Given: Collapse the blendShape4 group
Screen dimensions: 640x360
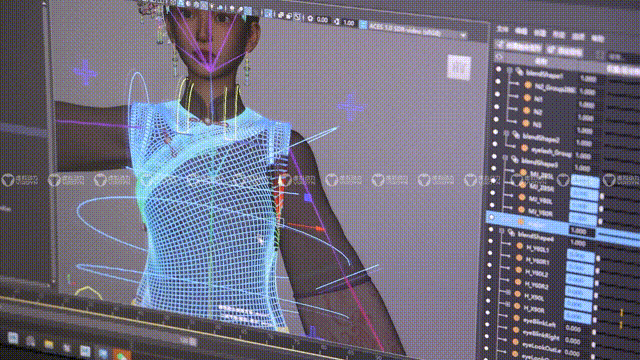Looking at the screenshot, I should (x=502, y=231).
